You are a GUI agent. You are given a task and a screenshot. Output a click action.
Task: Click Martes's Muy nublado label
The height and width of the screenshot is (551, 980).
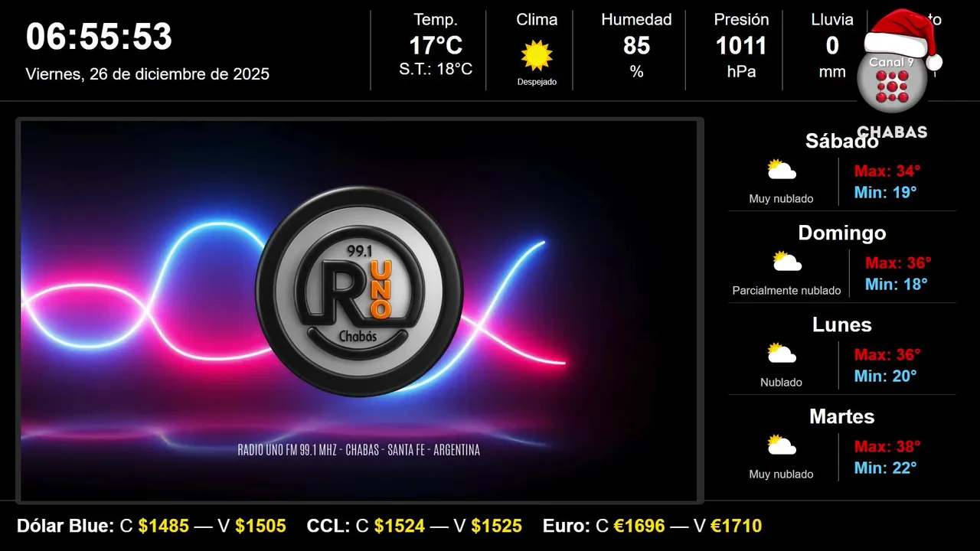[781, 474]
